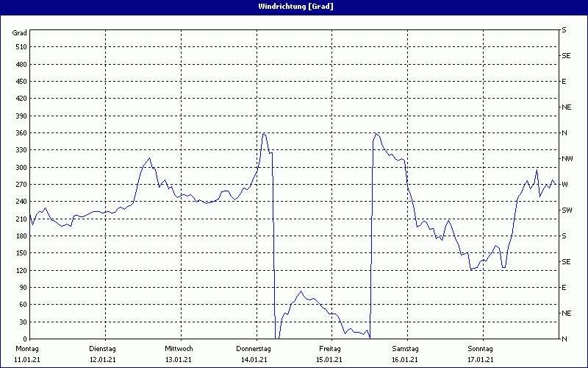Click the NW compass label on the right axis
588x368 pixels.
click(x=567, y=159)
